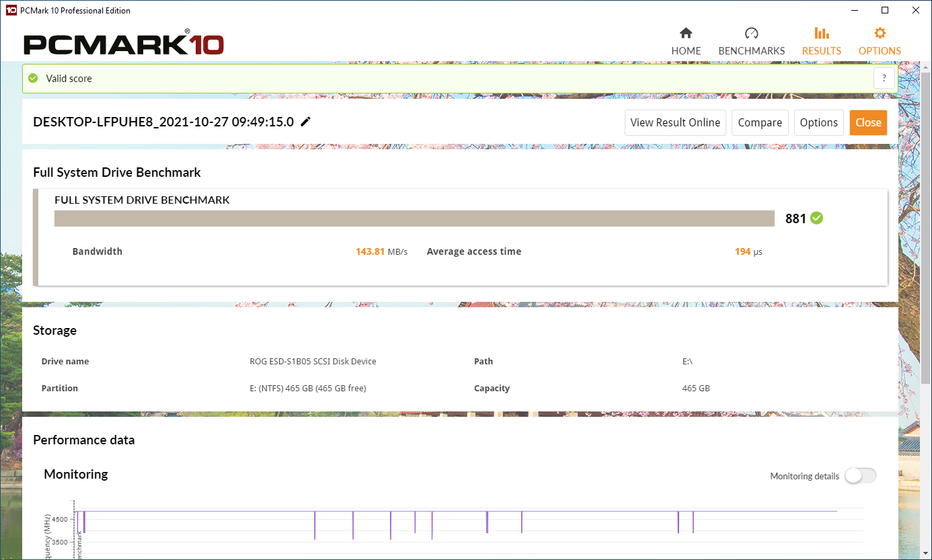Viewport: 932px width, 560px height.
Task: Toggle the Monitoring details switch
Action: (860, 475)
